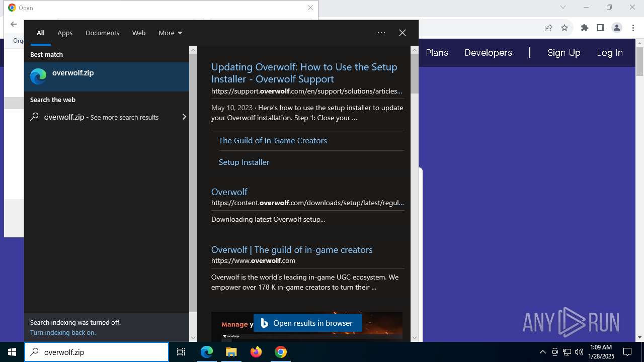
Task: Open File Explorer from taskbar
Action: pos(231,352)
